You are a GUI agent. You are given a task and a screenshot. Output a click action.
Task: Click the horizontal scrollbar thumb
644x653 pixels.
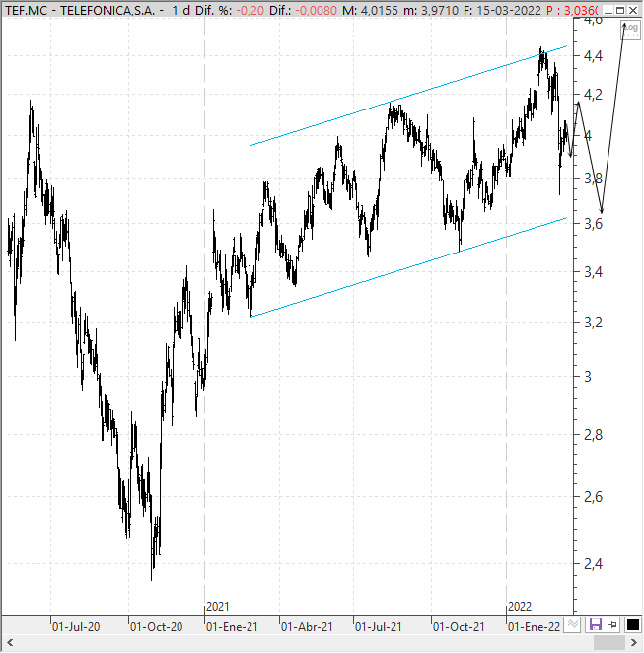(609, 643)
